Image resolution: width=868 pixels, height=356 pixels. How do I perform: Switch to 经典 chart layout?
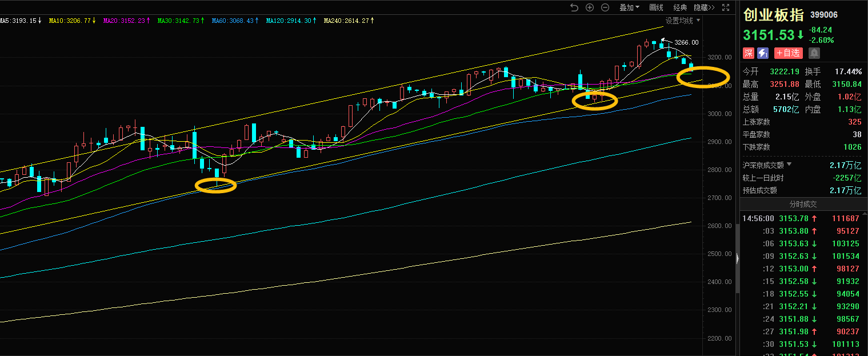pos(680,7)
